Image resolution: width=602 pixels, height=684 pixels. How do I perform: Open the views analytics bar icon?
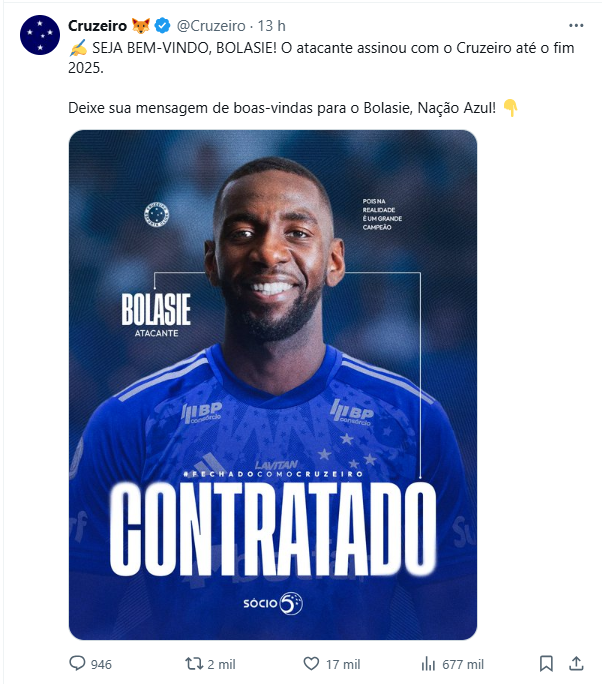428,664
